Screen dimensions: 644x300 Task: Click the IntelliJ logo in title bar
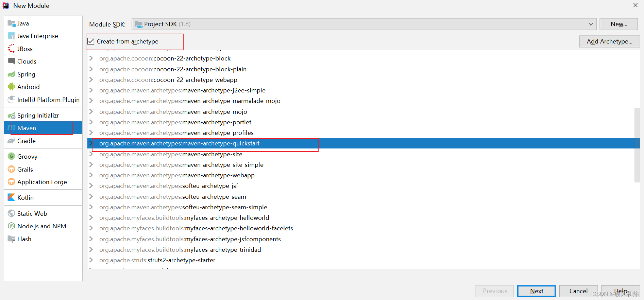(x=6, y=5)
